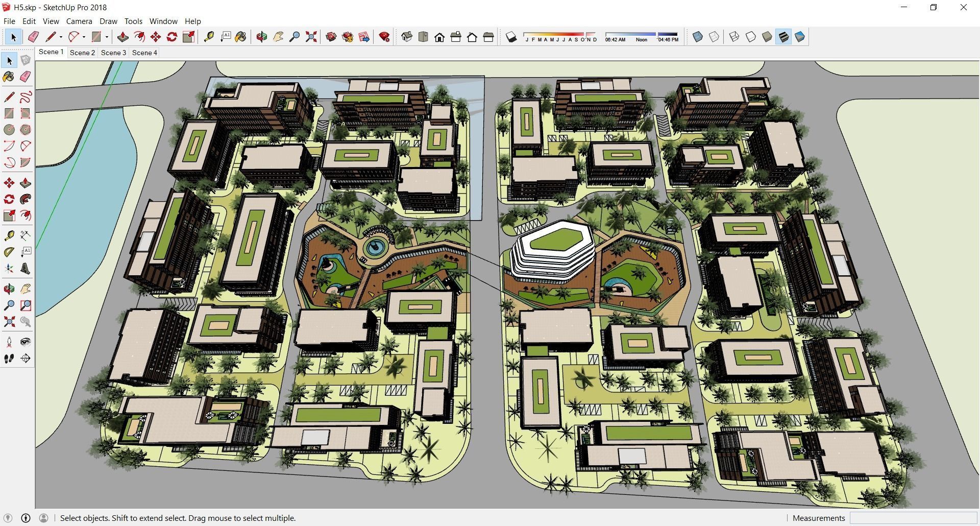This screenshot has width=980, height=526.
Task: Select the Offset tool in top toolbar
Action: [x=139, y=37]
